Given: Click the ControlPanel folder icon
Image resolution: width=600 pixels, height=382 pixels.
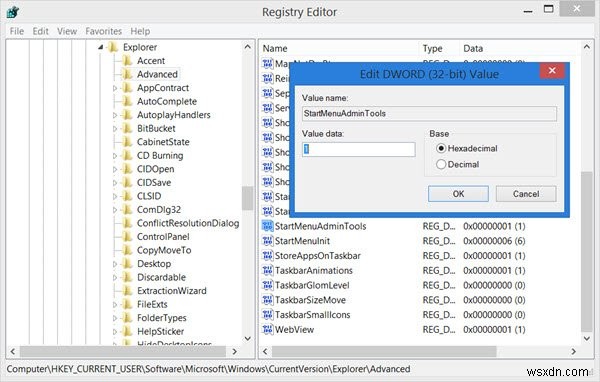Looking at the screenshot, I should tap(127, 237).
